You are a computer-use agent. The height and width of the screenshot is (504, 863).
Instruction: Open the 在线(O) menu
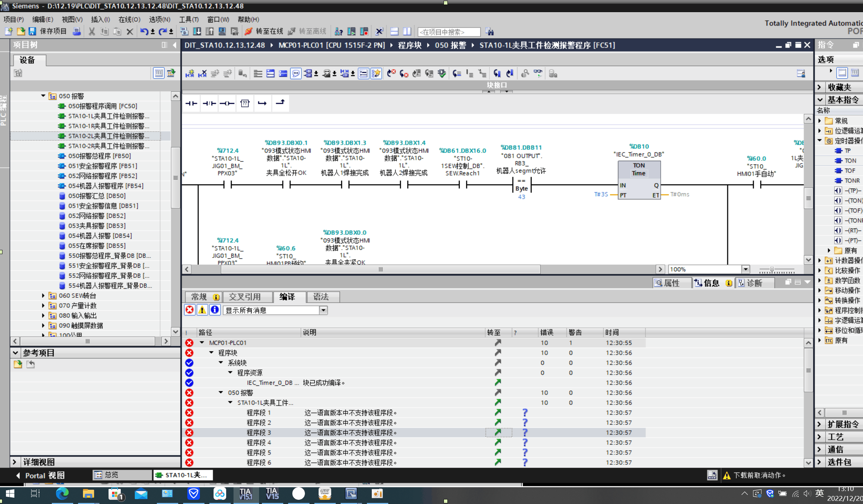[129, 20]
